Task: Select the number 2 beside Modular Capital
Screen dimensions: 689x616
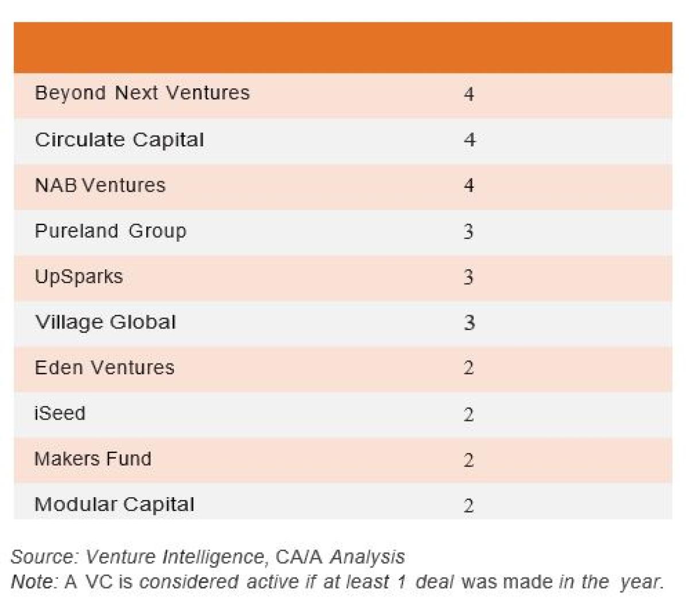Action: pyautogui.click(x=469, y=506)
